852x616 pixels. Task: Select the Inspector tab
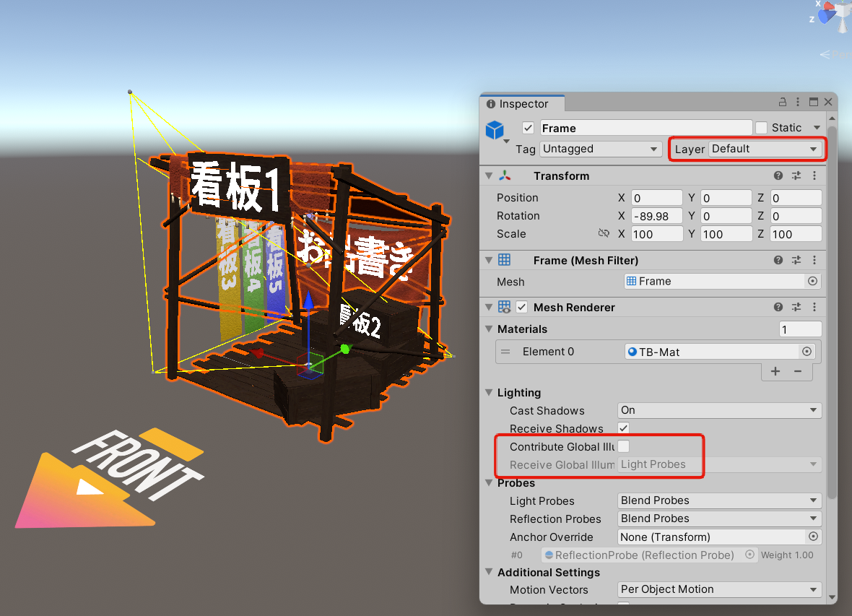522,103
